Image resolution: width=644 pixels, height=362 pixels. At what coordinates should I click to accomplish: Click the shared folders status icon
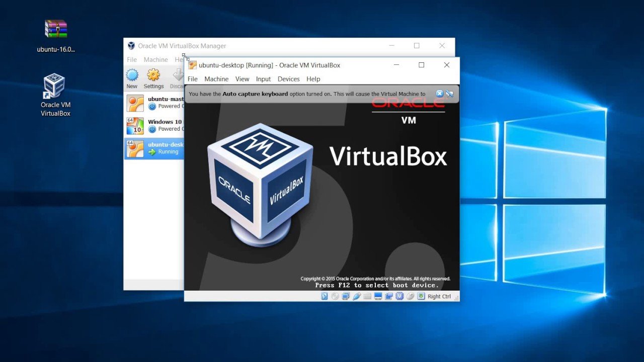tap(367, 296)
